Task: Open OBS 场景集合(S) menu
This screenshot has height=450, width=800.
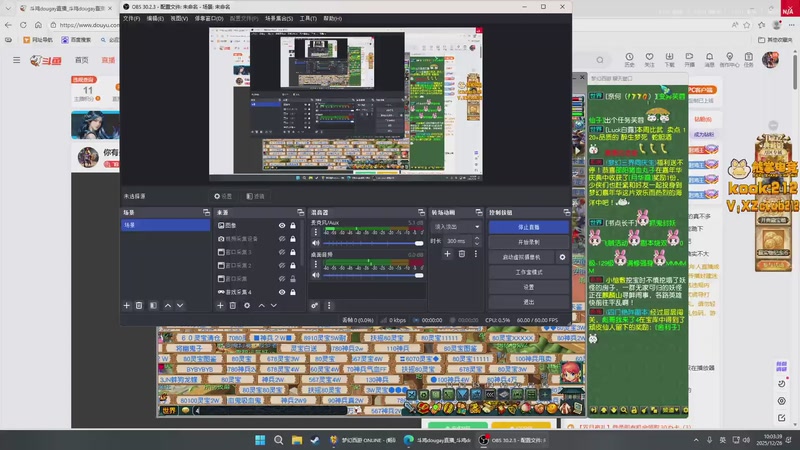Action: coord(279,18)
